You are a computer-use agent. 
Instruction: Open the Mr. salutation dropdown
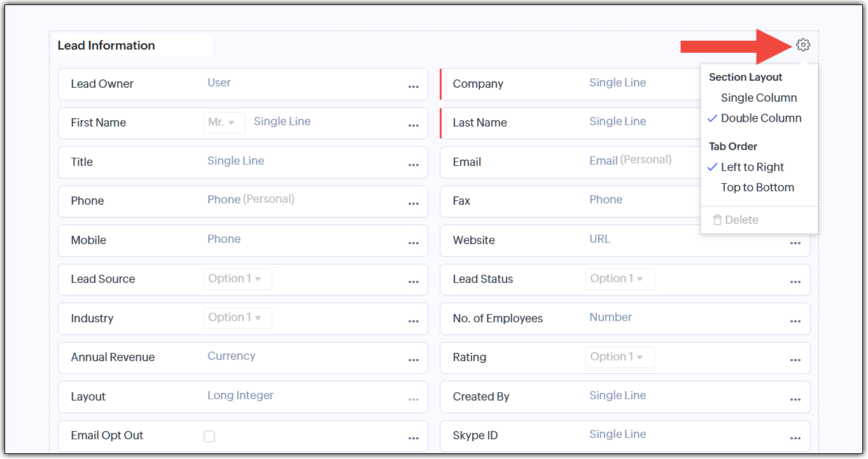[224, 122]
